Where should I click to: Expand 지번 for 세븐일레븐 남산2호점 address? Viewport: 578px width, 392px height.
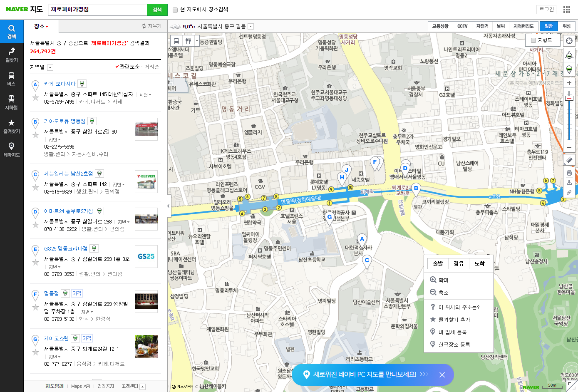coord(119,184)
